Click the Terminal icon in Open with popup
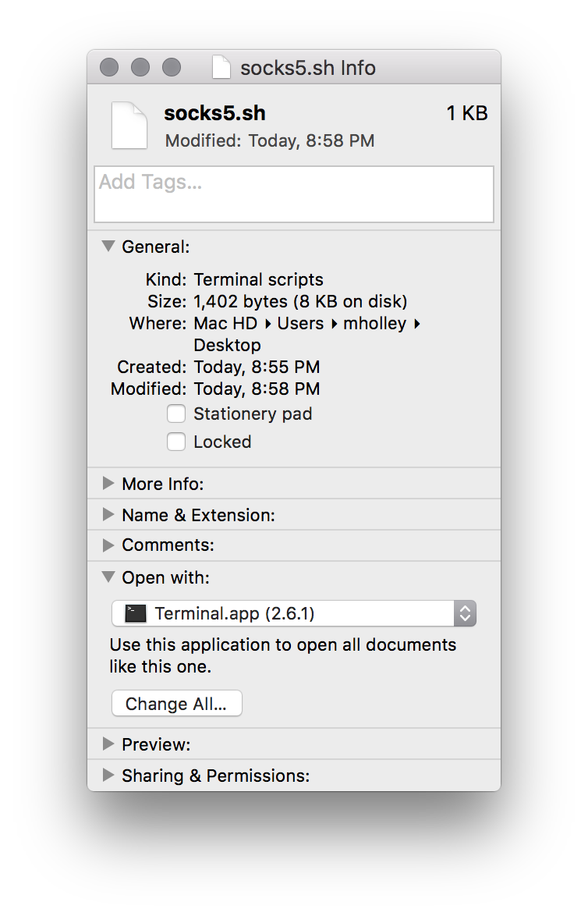588x916 pixels. point(136,614)
